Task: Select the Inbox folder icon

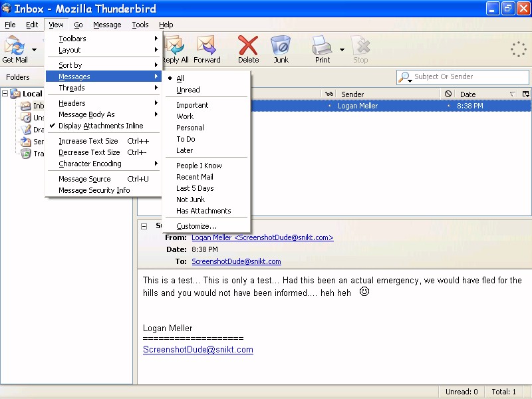Action: coord(26,106)
